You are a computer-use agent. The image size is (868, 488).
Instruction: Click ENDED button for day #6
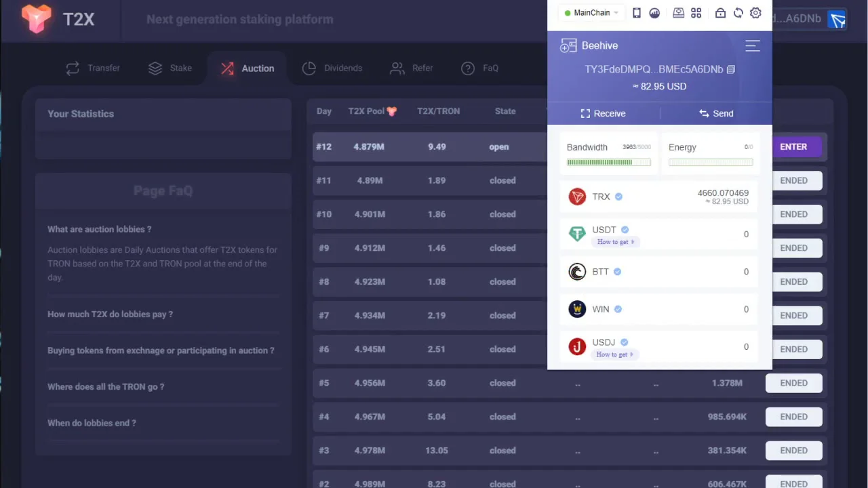point(794,349)
